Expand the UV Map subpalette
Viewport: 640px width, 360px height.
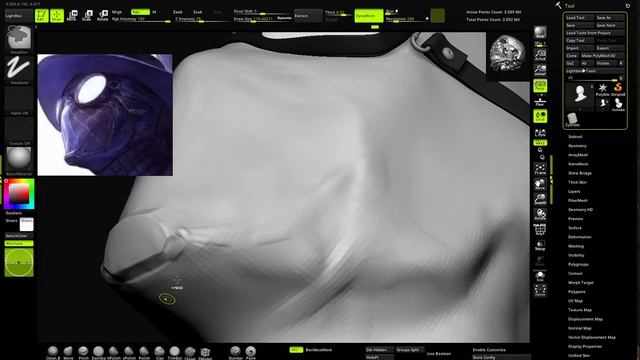pyautogui.click(x=576, y=301)
